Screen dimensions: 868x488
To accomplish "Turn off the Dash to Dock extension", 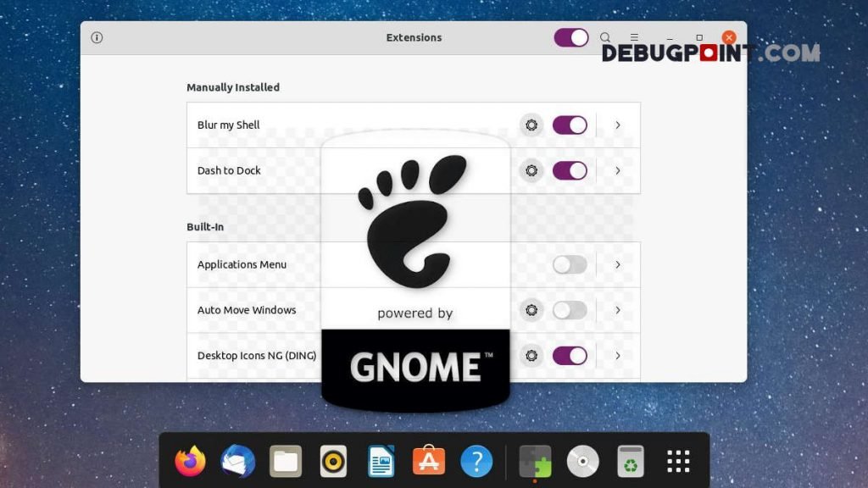I will tap(570, 170).
